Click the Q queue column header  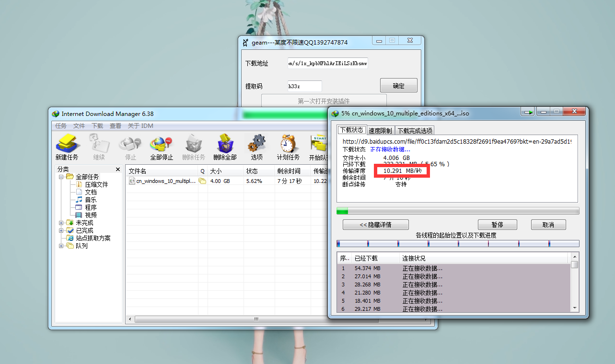(202, 171)
